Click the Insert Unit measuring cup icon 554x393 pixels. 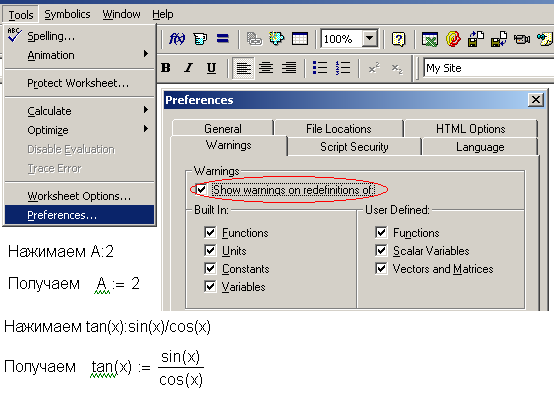[200, 39]
